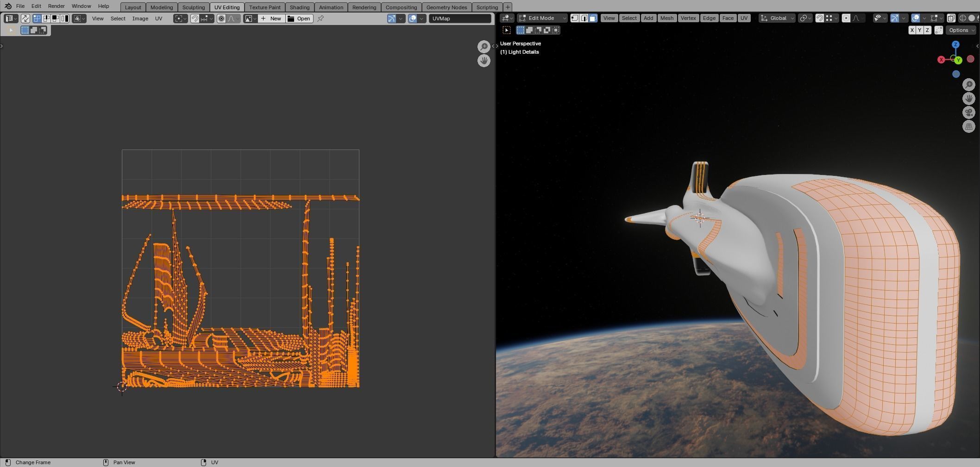Open sticky selection mode dropdown
This screenshot has height=467, width=980.
click(79, 19)
